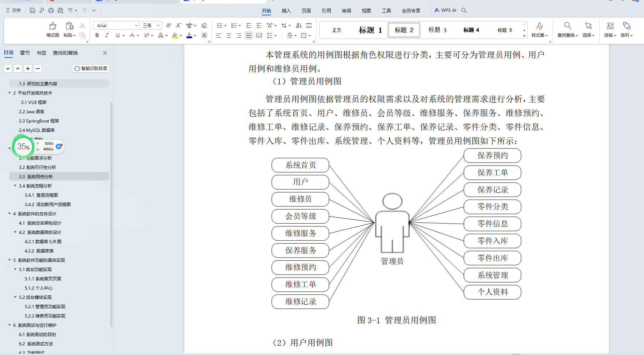This screenshot has height=355, width=644.
Task: Toggle right text alignment
Action: point(239,35)
